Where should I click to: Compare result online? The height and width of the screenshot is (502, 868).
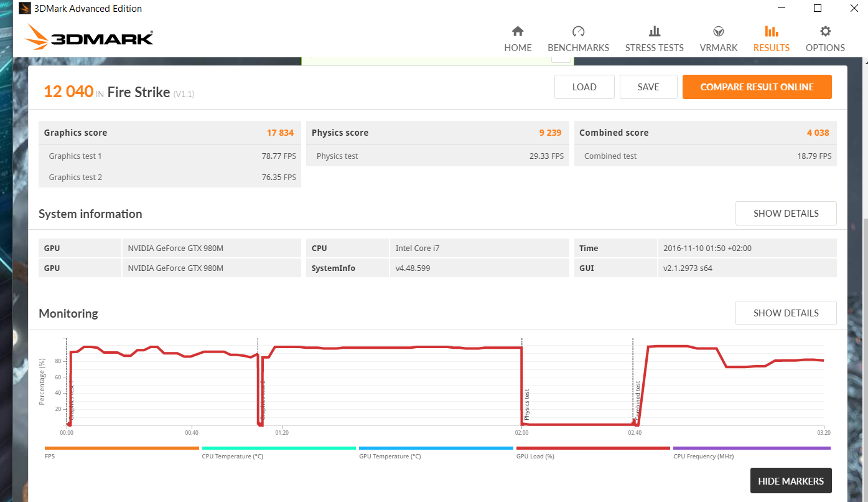click(757, 87)
